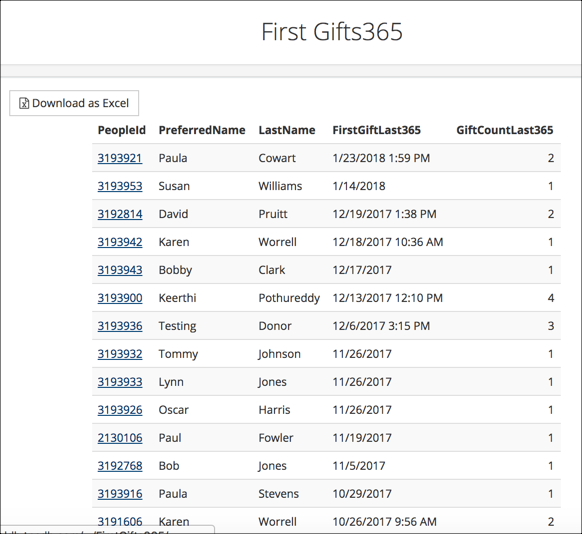Screen dimensions: 582x534
Task: Click the PeopleId column header
Action: click(122, 130)
